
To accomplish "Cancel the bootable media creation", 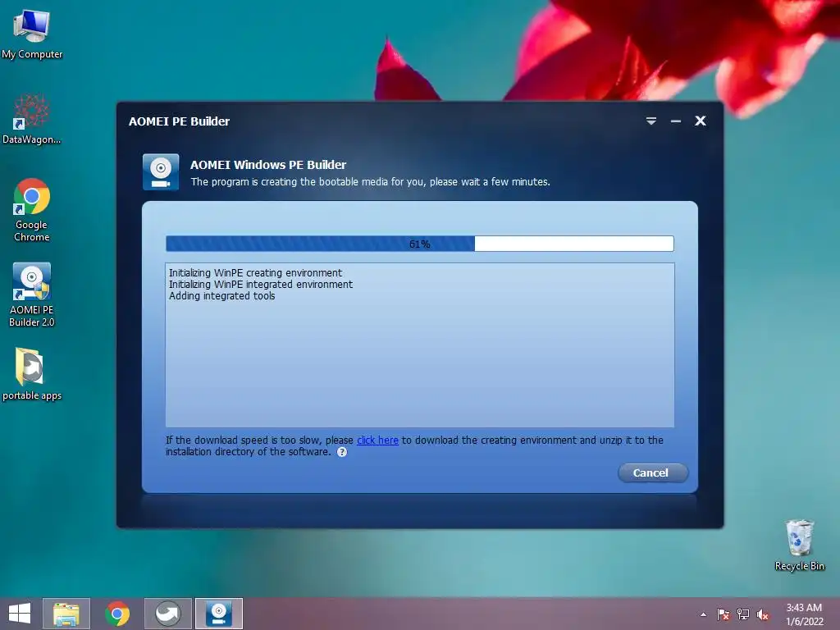I will click(652, 472).
